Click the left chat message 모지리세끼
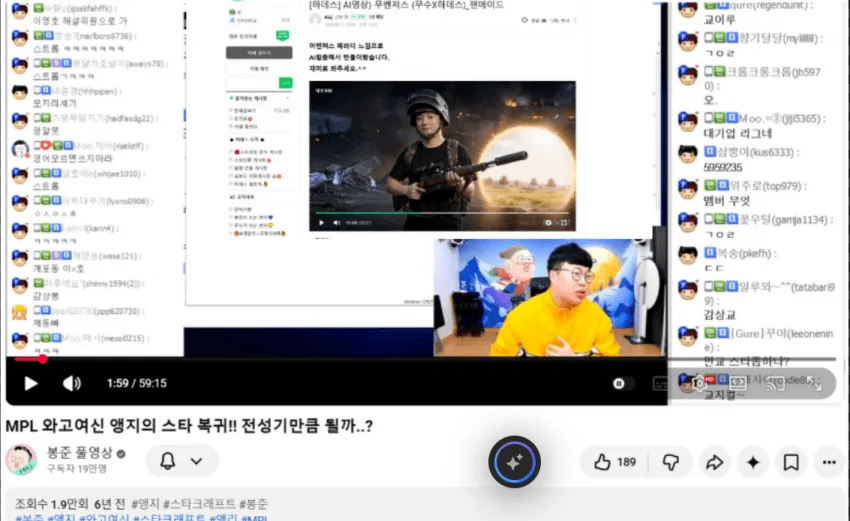The image size is (850, 521). tap(55, 103)
